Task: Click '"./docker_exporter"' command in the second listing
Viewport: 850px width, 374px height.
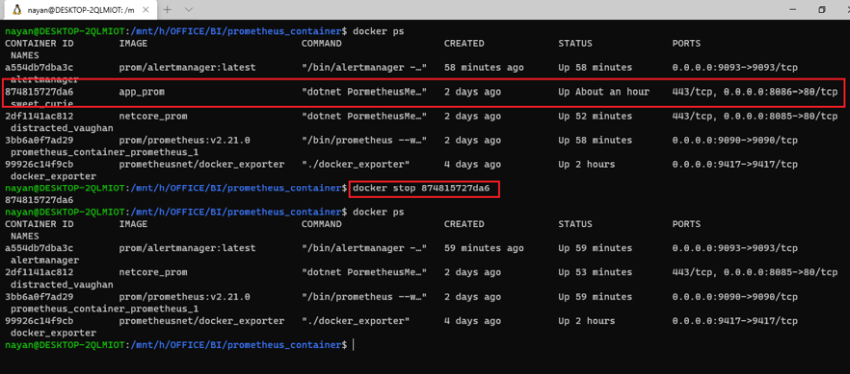Action: (x=356, y=321)
